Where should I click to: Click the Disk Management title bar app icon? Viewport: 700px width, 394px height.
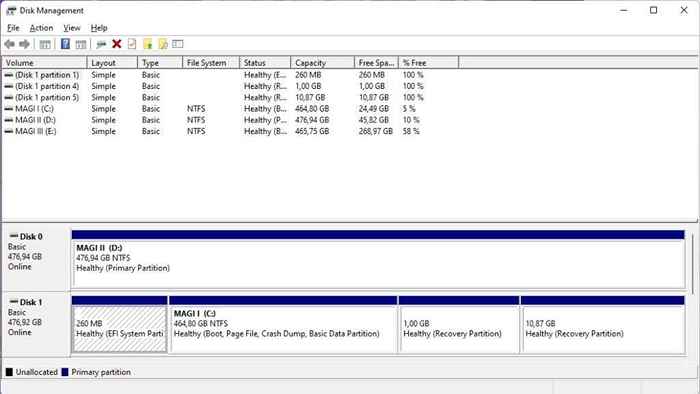pyautogui.click(x=11, y=10)
